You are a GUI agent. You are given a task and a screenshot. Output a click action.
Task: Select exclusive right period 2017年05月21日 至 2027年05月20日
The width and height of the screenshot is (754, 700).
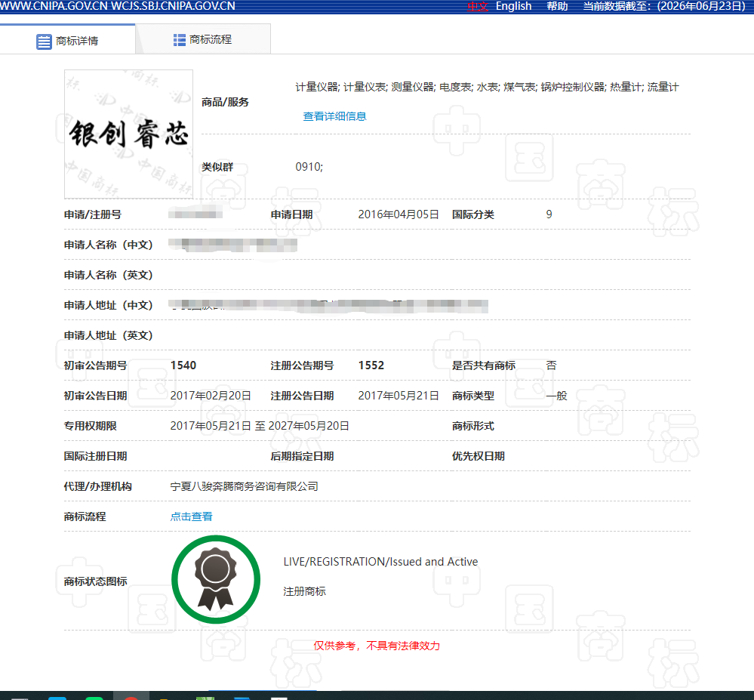pos(260,426)
